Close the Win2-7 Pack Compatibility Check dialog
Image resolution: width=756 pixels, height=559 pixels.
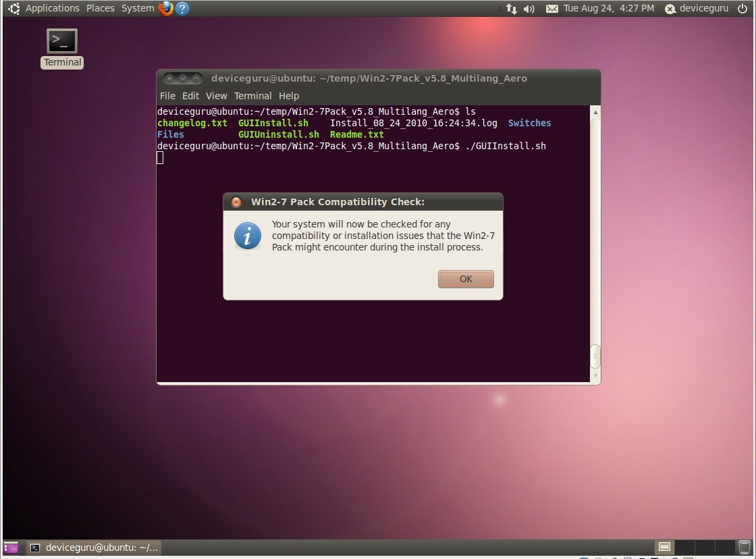pyautogui.click(x=236, y=202)
